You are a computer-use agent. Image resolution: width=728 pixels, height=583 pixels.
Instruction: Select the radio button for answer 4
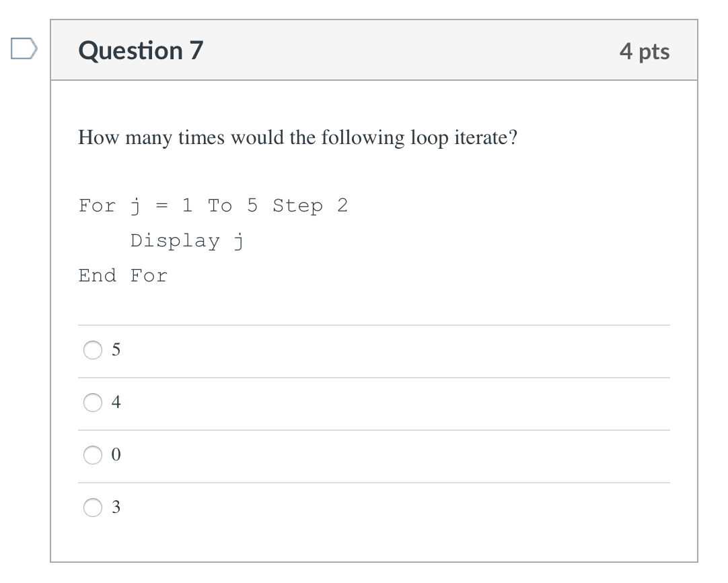(92, 403)
